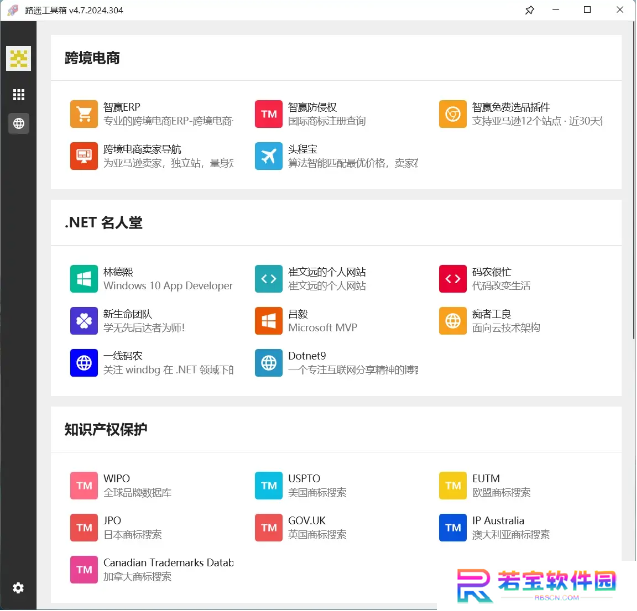Select the globe icon in the sidebar

coord(18,124)
